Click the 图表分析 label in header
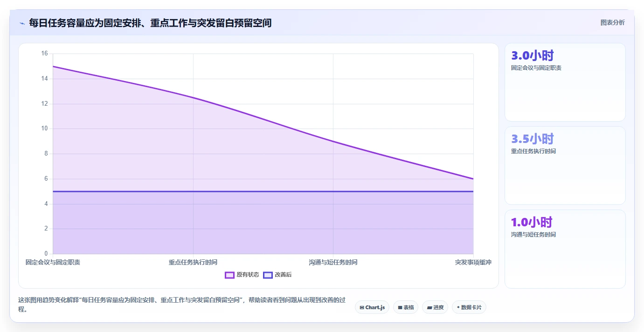This screenshot has height=332, width=644. (x=612, y=22)
